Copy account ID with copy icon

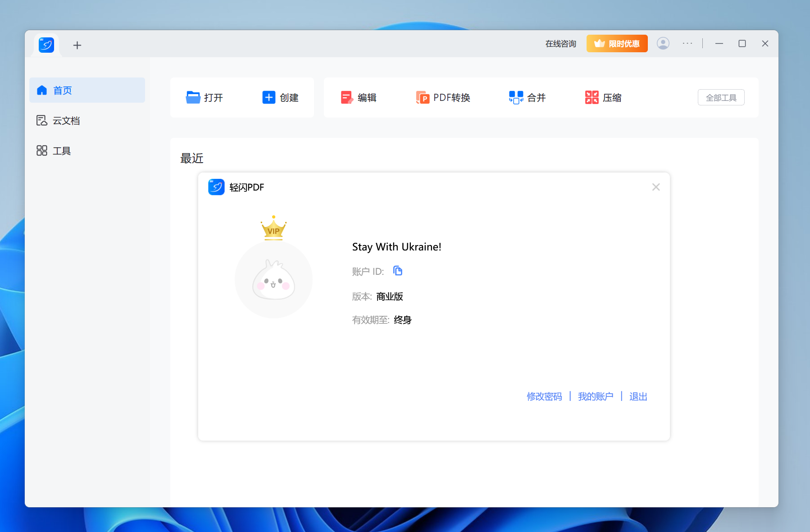coord(397,271)
